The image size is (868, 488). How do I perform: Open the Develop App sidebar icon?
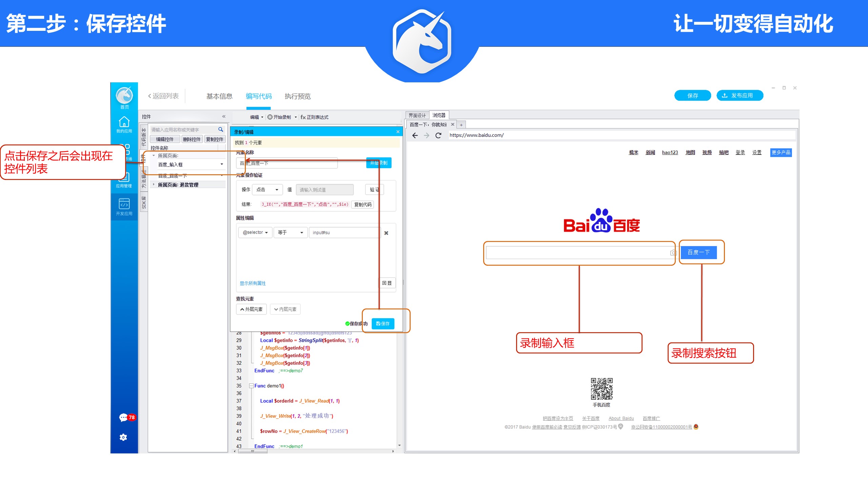click(x=124, y=204)
